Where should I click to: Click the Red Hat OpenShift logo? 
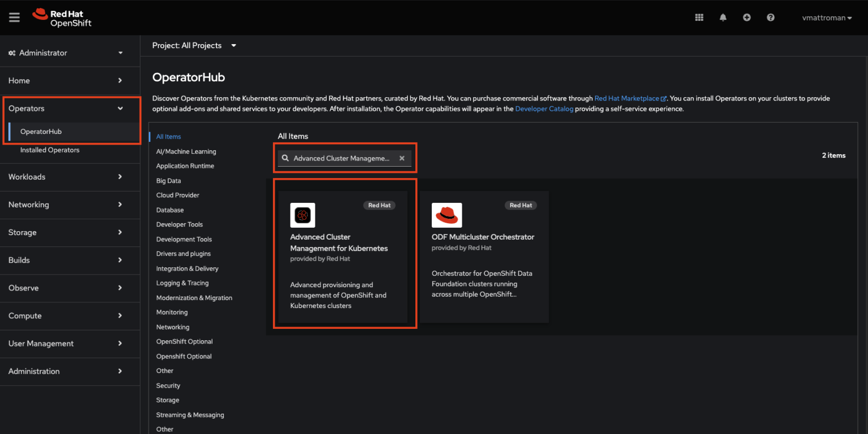(62, 17)
